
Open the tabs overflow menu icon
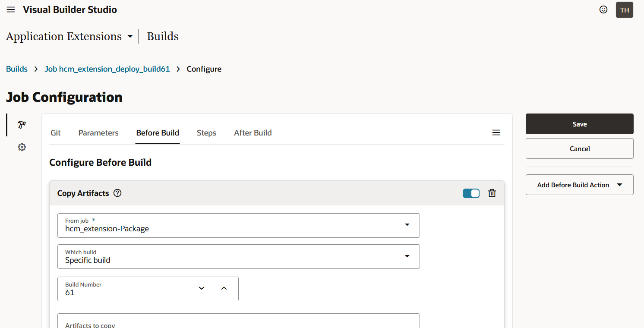point(496,132)
